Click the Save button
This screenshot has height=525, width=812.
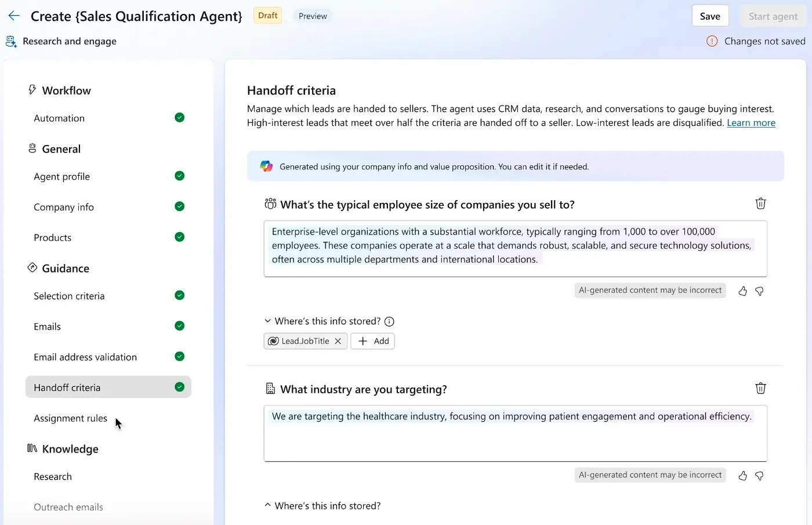pyautogui.click(x=710, y=16)
